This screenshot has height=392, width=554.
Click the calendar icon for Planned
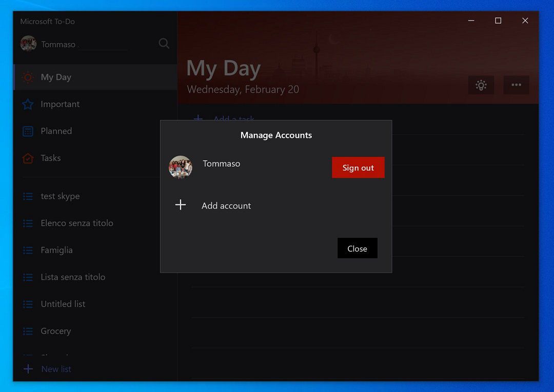(x=28, y=131)
